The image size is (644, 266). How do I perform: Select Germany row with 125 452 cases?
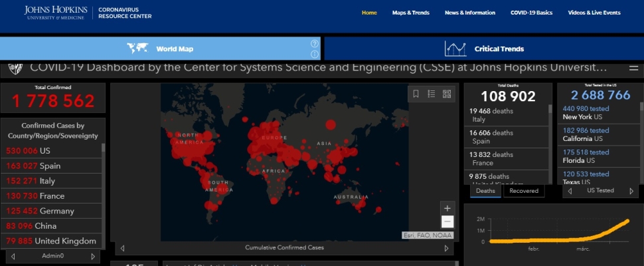(51, 211)
